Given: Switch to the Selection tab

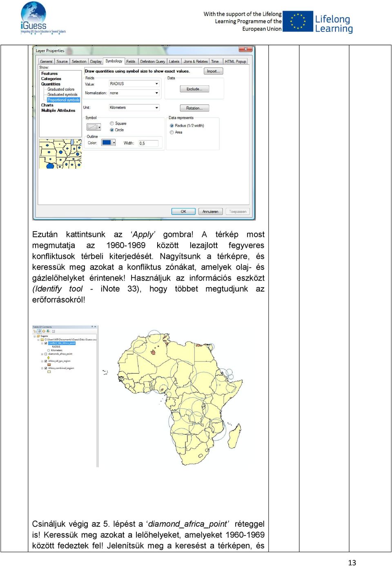Looking at the screenshot, I should (79, 62).
